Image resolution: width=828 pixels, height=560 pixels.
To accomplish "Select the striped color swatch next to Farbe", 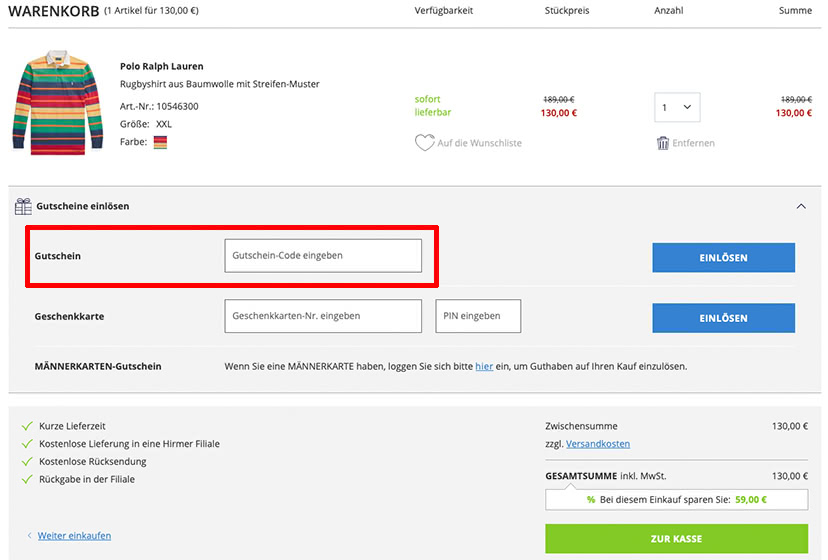I will (x=160, y=142).
